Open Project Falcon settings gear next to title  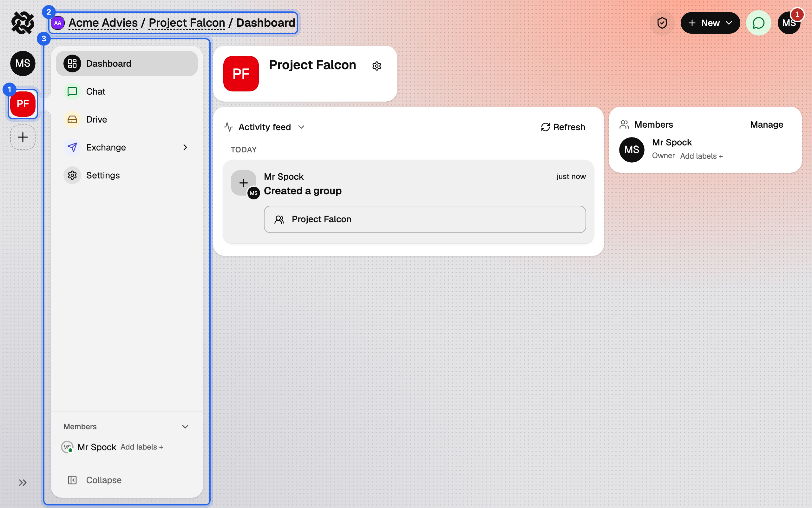(x=377, y=66)
